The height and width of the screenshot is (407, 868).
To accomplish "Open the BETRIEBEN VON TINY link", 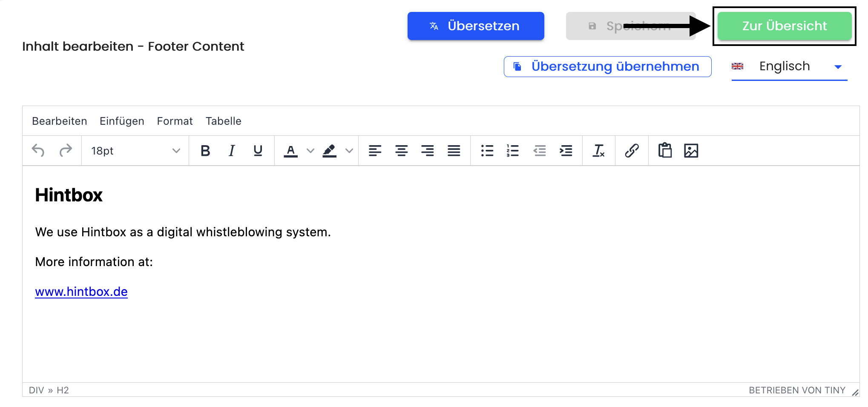I will click(797, 390).
